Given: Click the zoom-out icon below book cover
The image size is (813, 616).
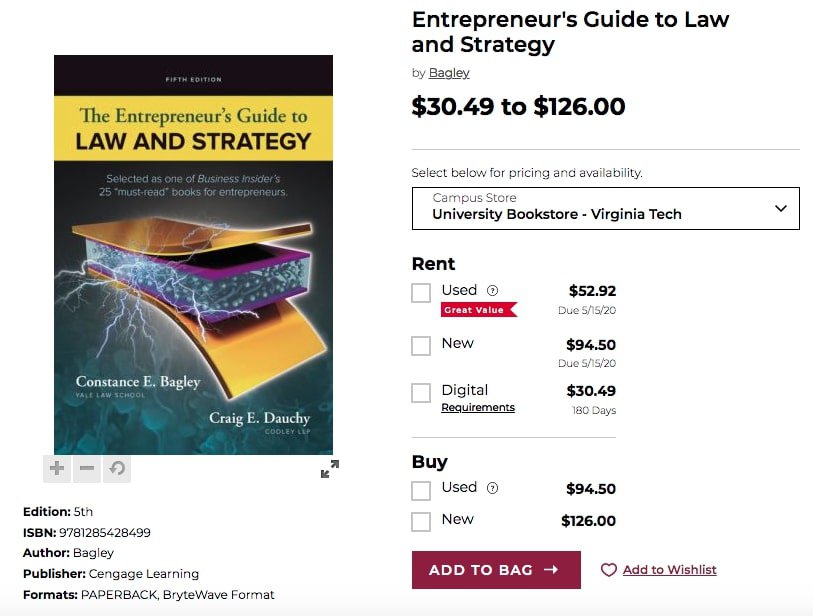Looking at the screenshot, I should 87,467.
